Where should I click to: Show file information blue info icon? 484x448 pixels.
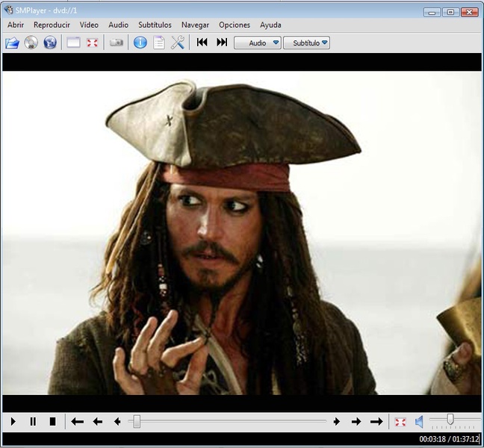140,43
